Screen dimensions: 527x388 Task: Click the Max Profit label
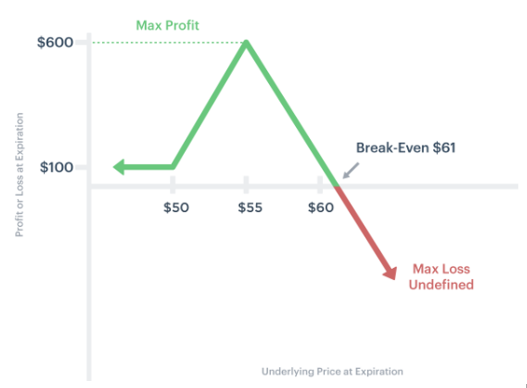coord(167,26)
